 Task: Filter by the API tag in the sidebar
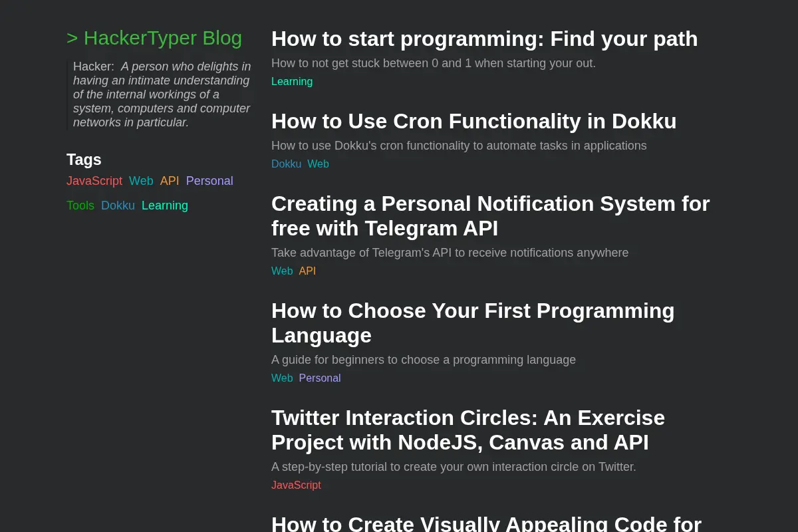click(x=170, y=181)
